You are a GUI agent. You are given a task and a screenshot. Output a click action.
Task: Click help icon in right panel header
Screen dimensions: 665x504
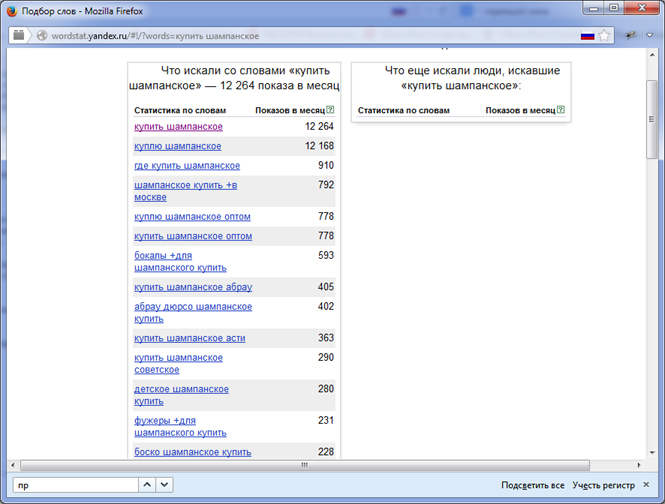click(x=561, y=109)
